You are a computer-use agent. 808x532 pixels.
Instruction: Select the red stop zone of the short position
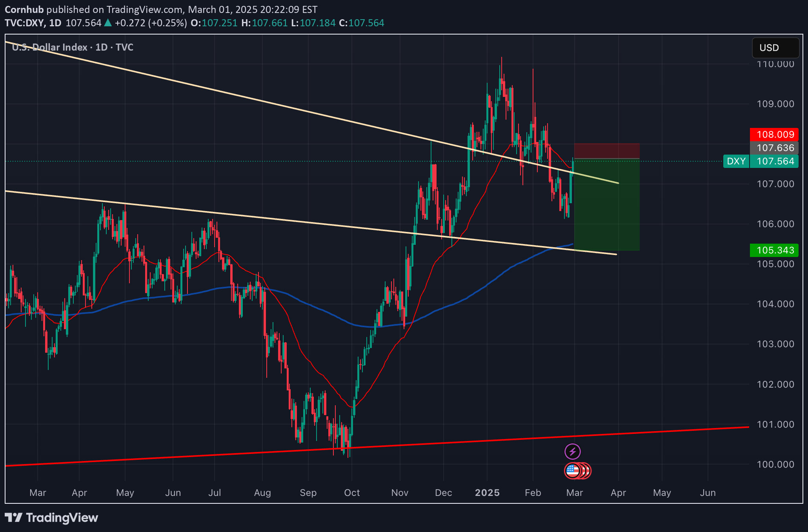(x=607, y=151)
